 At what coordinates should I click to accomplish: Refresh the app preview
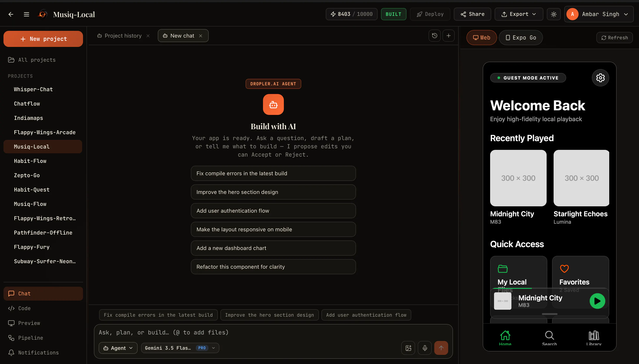614,38
